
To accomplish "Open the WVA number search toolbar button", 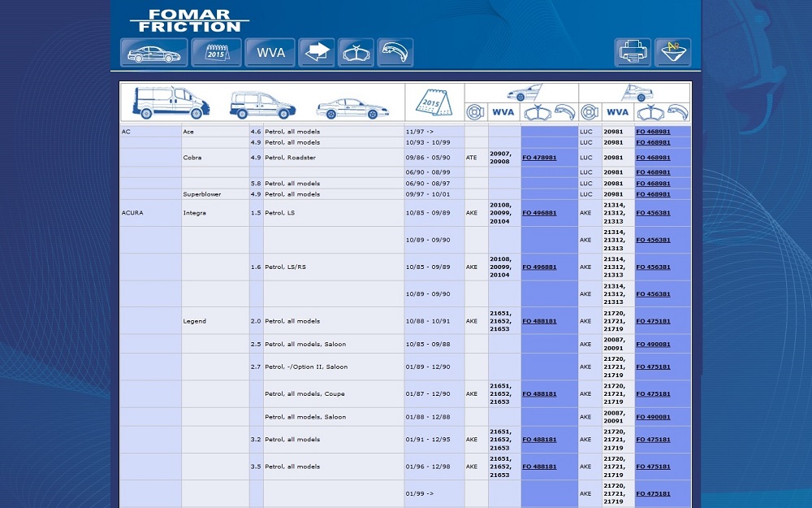I will coord(270,52).
